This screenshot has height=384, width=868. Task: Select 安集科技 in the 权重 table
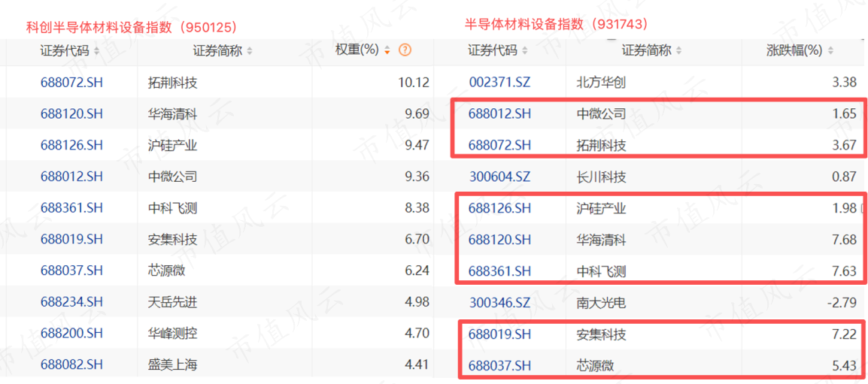(173, 240)
